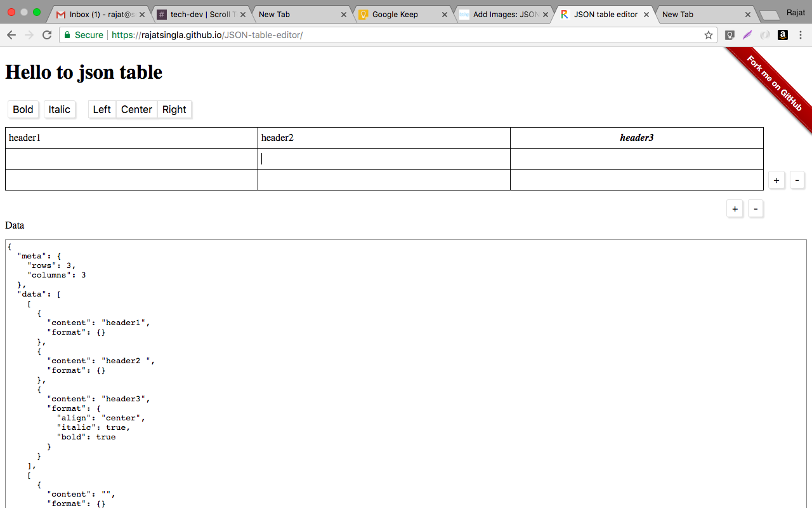Open the New Tab next to tech-dev
Viewport: 812px width, 508px height.
point(301,15)
